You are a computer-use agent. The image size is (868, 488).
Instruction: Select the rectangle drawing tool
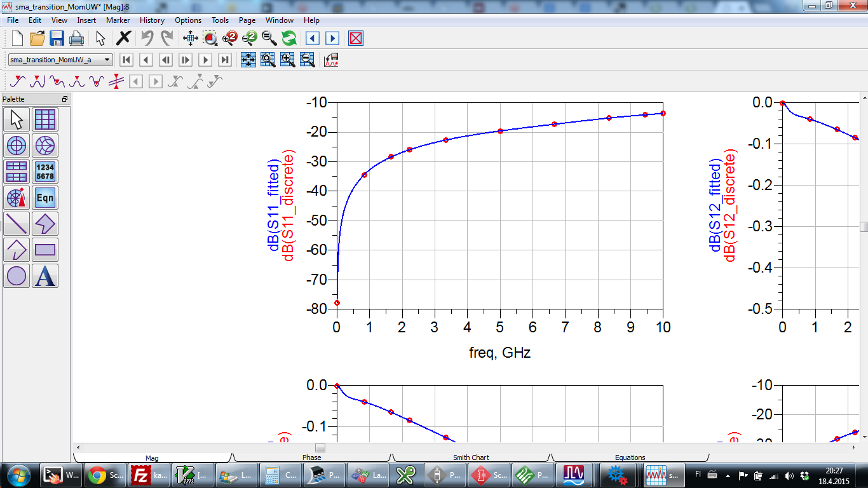click(45, 250)
